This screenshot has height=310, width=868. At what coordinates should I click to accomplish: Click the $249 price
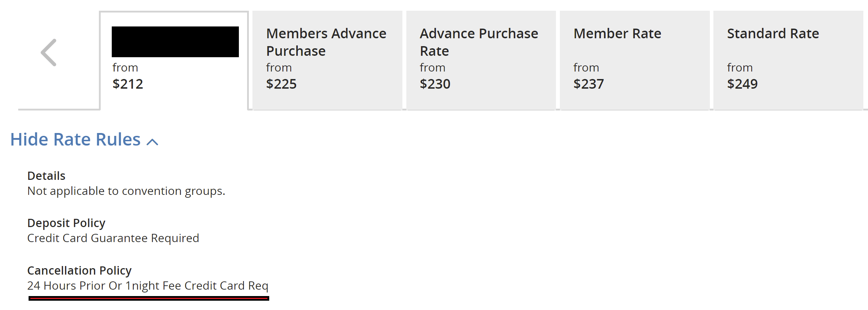tap(742, 84)
